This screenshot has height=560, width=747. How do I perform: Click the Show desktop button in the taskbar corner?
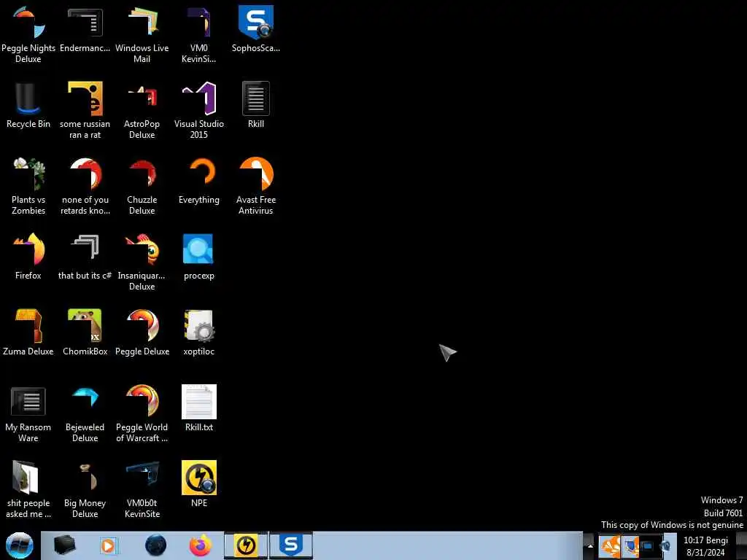[741, 545]
